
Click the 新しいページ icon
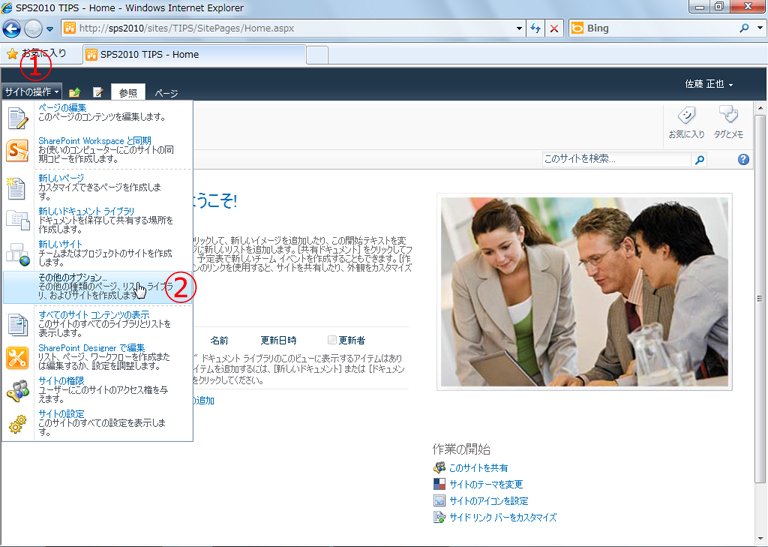click(16, 189)
